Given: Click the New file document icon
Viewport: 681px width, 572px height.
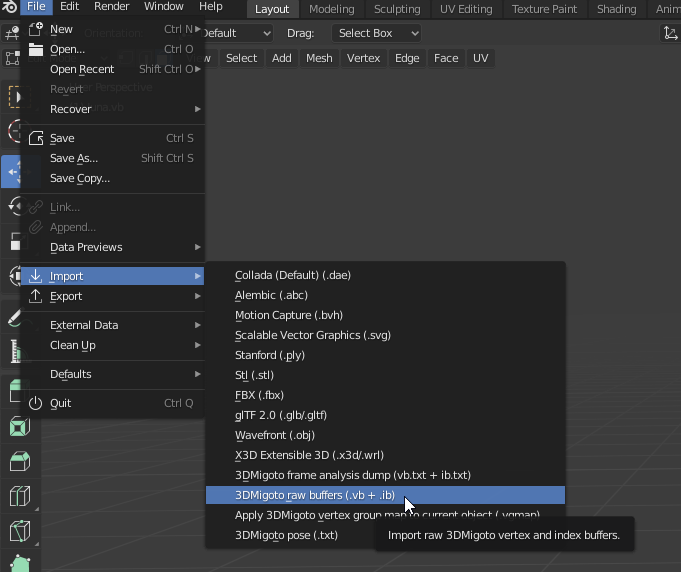Looking at the screenshot, I should click(36, 29).
